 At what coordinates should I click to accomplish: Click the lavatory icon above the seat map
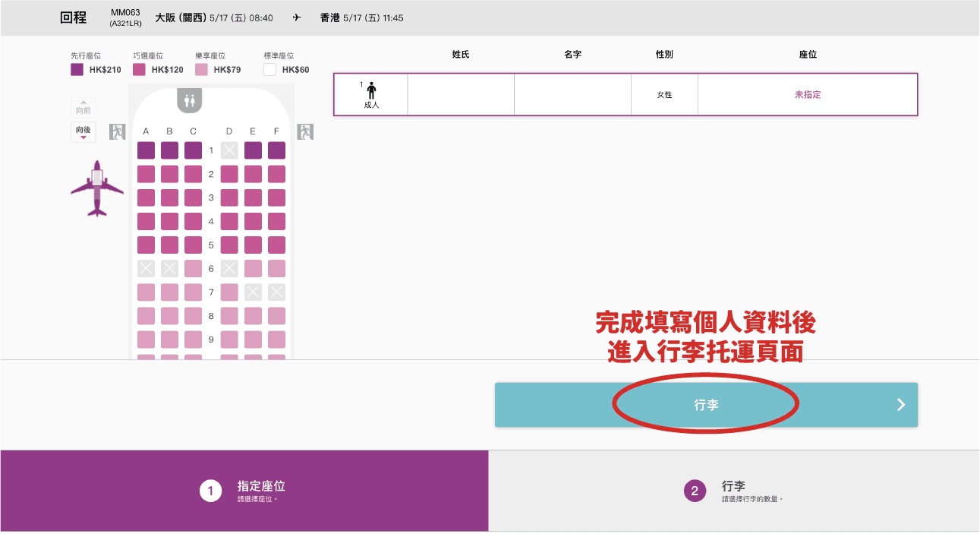pos(189,99)
